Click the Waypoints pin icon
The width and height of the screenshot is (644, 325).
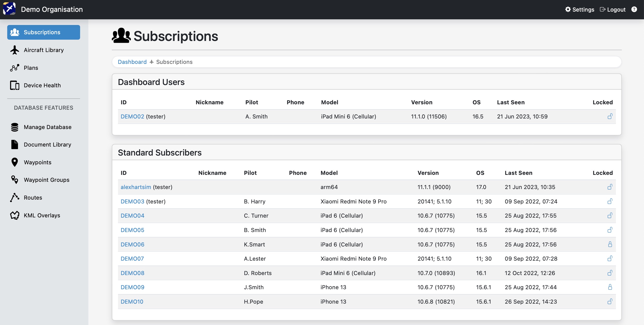15,162
